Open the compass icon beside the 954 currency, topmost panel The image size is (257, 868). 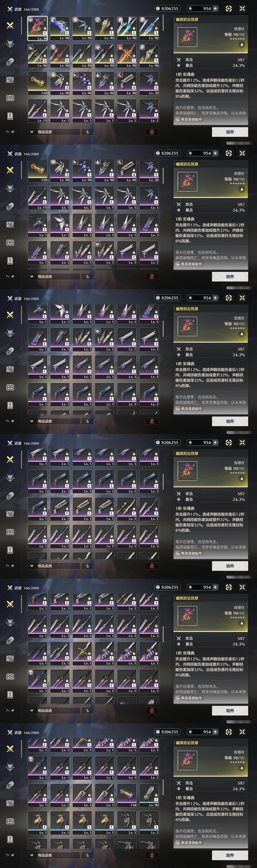click(229, 9)
